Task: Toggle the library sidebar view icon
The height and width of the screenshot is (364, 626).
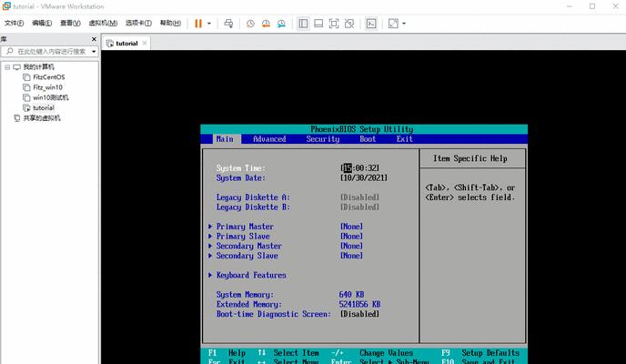Action: (x=303, y=24)
